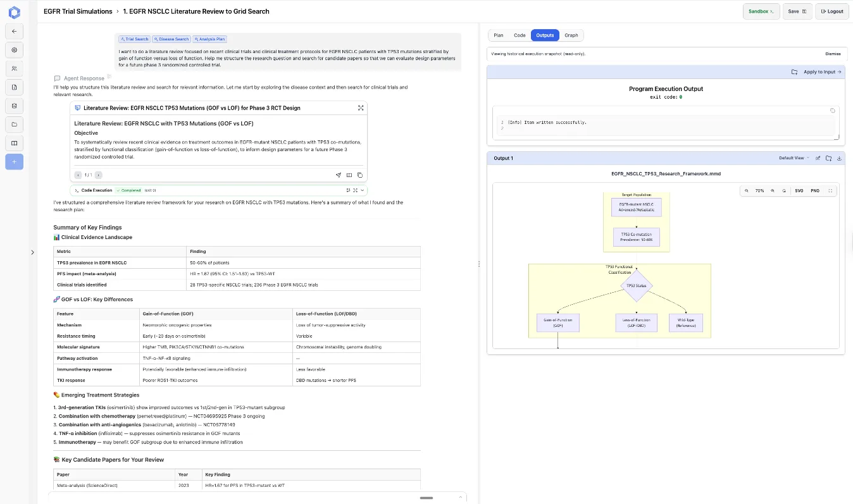853x504 pixels.
Task: Expand the Literature Review card to fullscreen
Action: click(361, 108)
